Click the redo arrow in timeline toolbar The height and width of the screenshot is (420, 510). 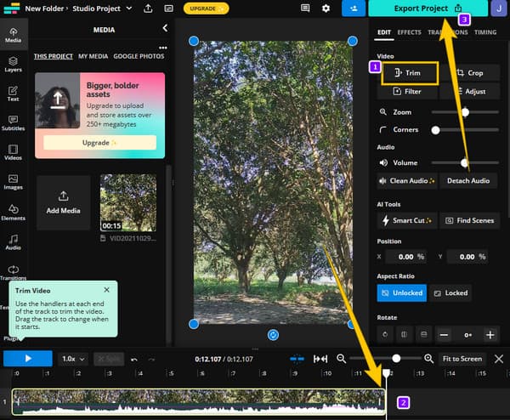[151, 359]
